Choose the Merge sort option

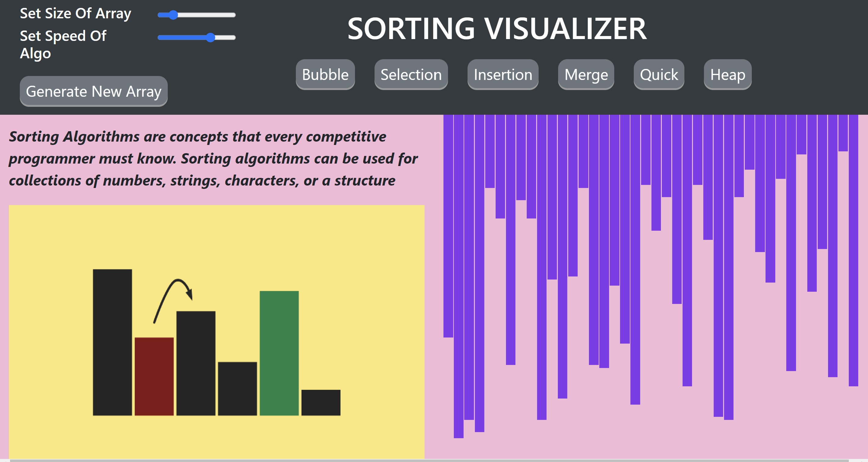pos(586,74)
